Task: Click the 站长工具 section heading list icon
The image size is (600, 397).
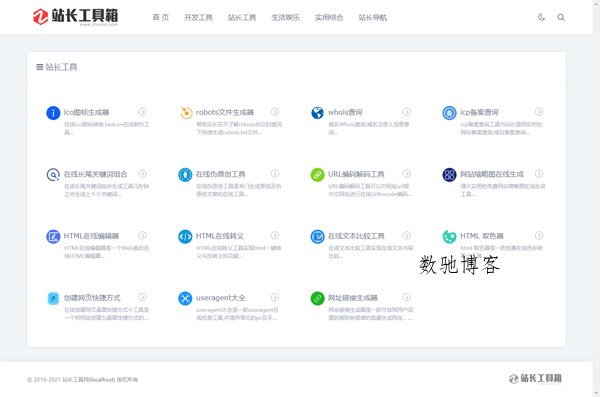Action: pyautogui.click(x=39, y=67)
